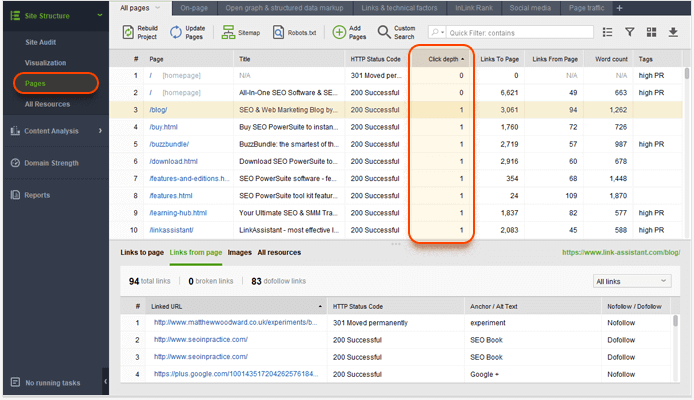Click the Domain Strength gauge icon
Image resolution: width=694 pixels, height=400 pixels.
click(15, 163)
